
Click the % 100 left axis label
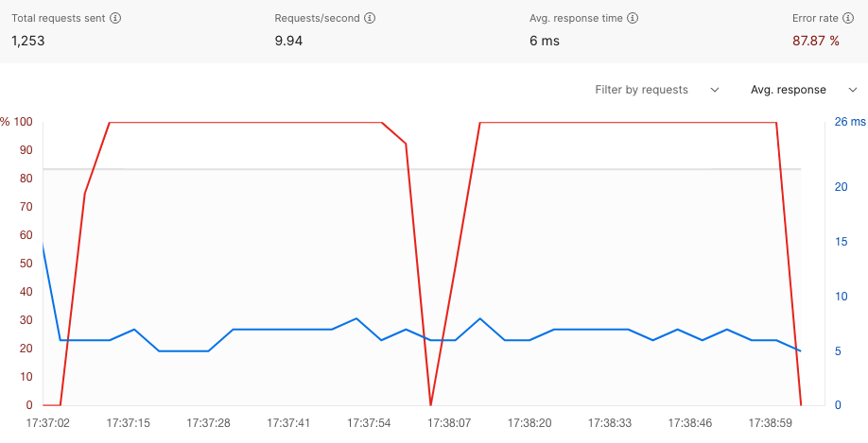[17, 122]
